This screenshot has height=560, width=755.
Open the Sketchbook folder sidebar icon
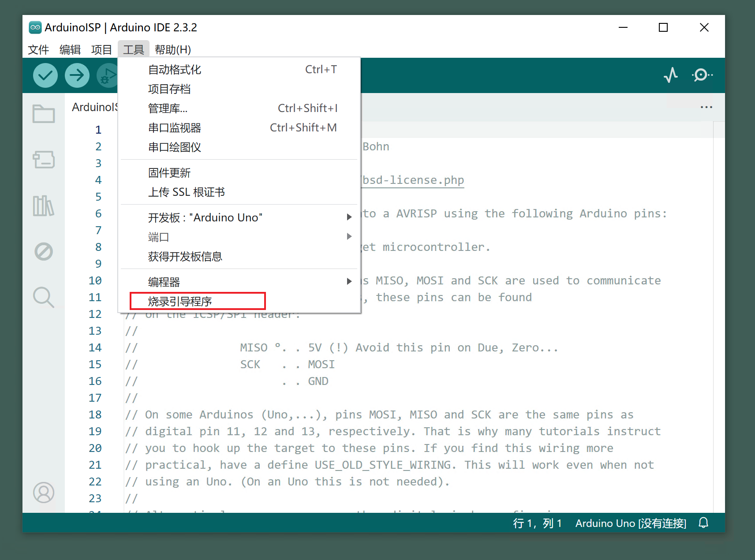(x=44, y=114)
